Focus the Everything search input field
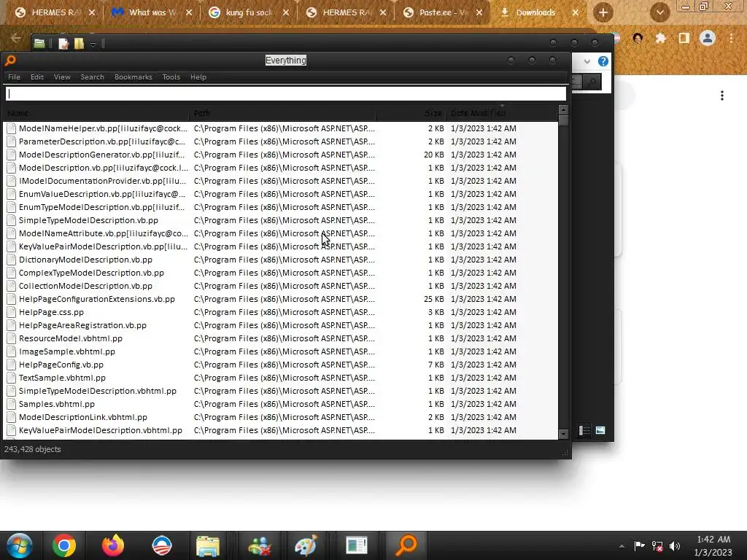The height and width of the screenshot is (560, 747). coord(286,94)
